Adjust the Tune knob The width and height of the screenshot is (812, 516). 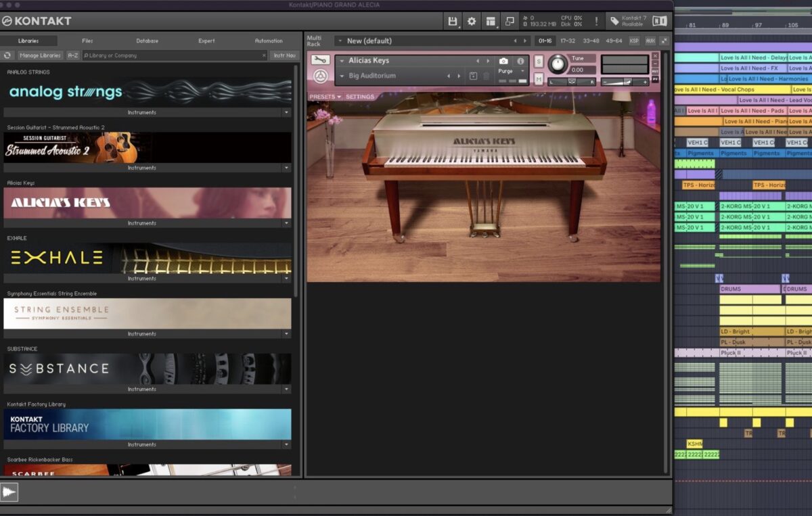558,64
